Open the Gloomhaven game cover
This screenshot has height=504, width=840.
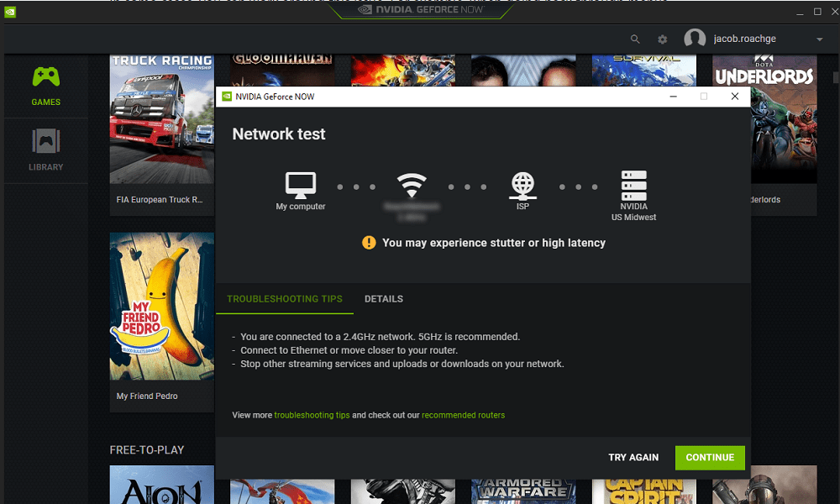coord(282,71)
